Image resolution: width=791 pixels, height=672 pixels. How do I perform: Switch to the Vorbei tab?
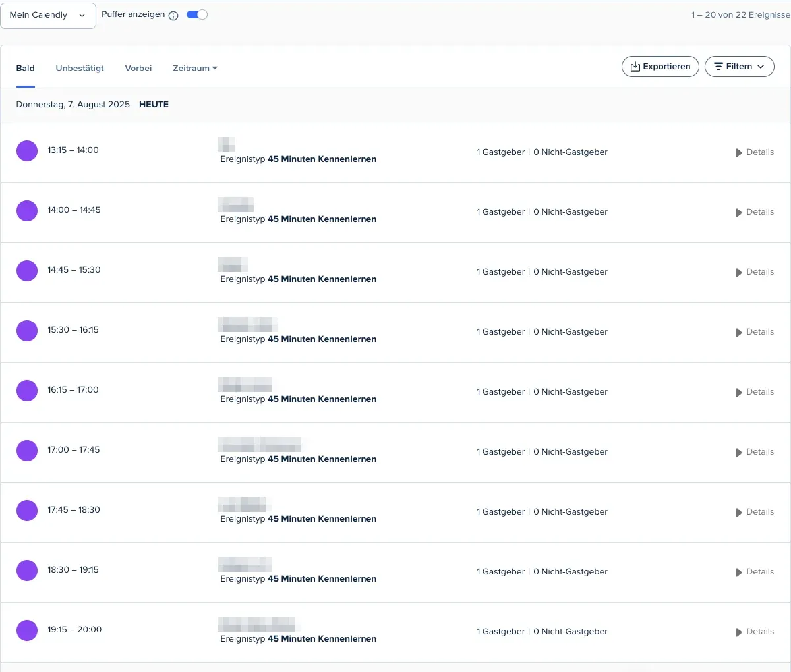[x=138, y=68]
